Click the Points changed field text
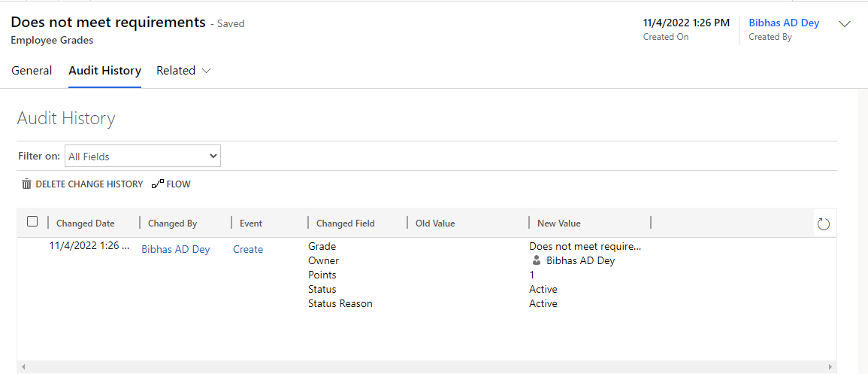The width and height of the screenshot is (868, 374). click(x=322, y=275)
